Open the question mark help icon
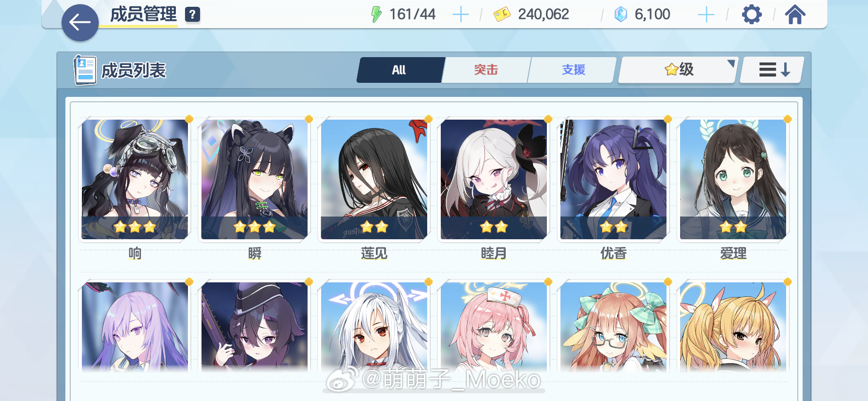The image size is (868, 401). click(192, 15)
